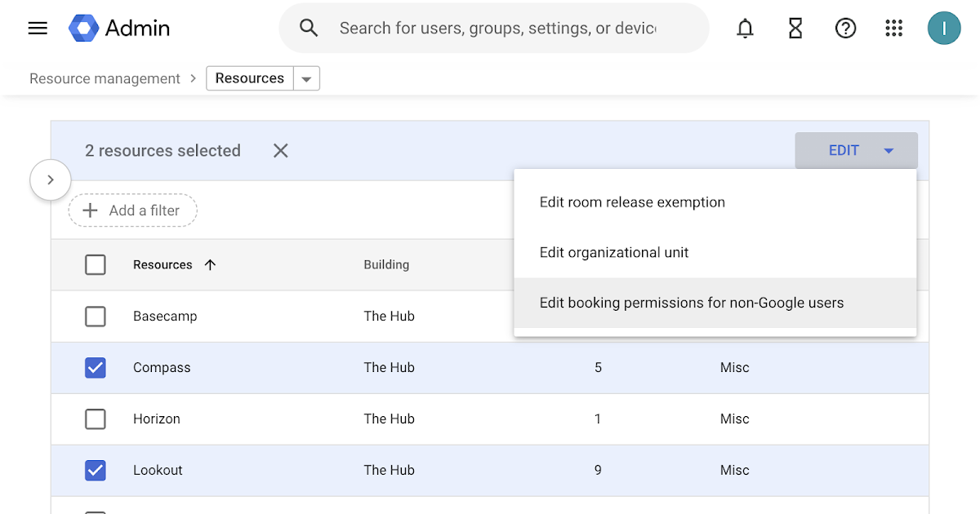Open the search magnifier
The width and height of the screenshot is (980, 514).
click(309, 27)
